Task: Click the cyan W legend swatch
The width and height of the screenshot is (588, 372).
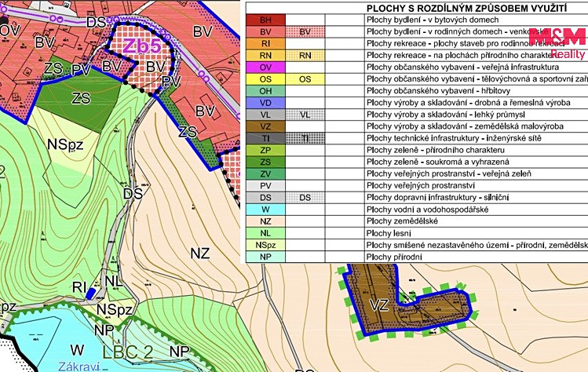Action: [x=265, y=210]
